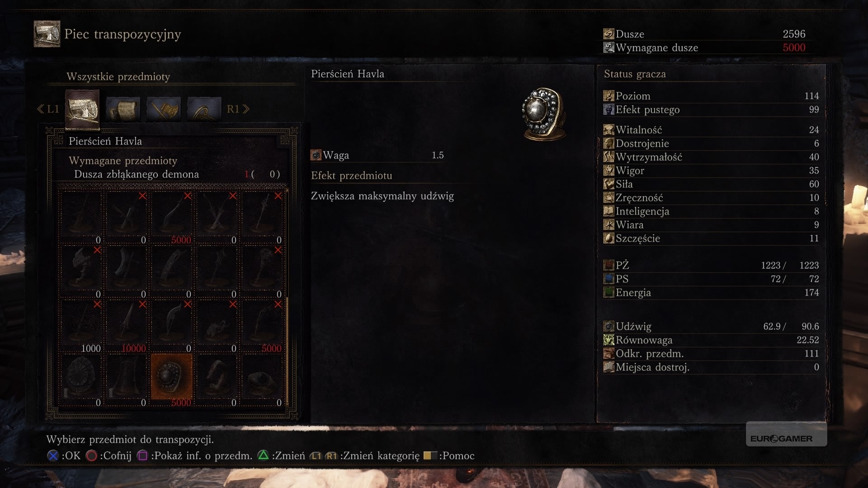This screenshot has height=488, width=868.
Task: Go to previous category with L1 arrow
Action: coord(48,109)
